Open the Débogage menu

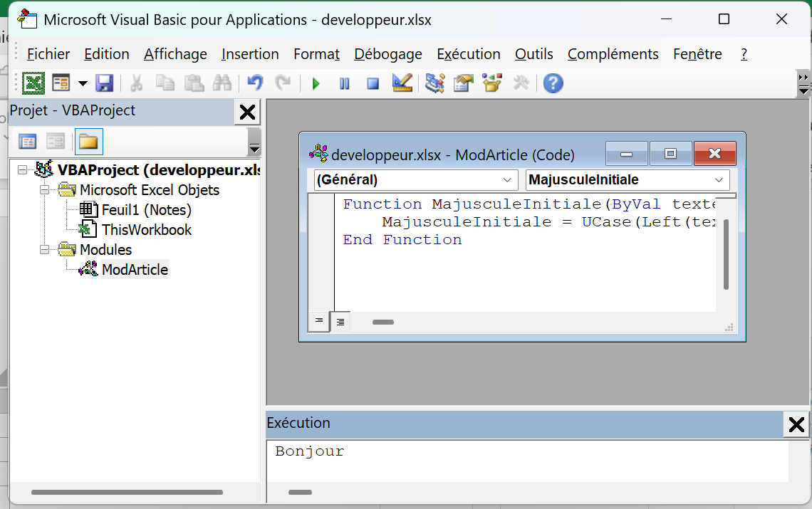click(x=388, y=54)
